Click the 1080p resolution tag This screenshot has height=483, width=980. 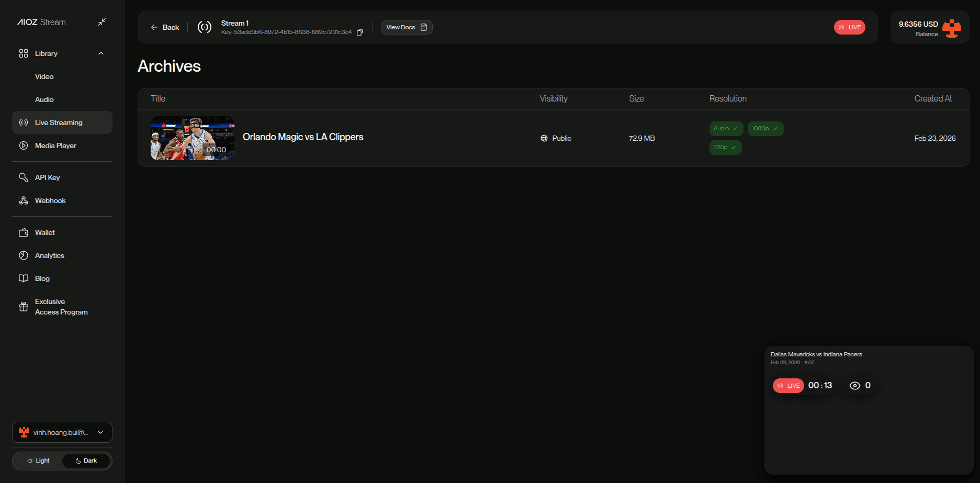(x=765, y=129)
